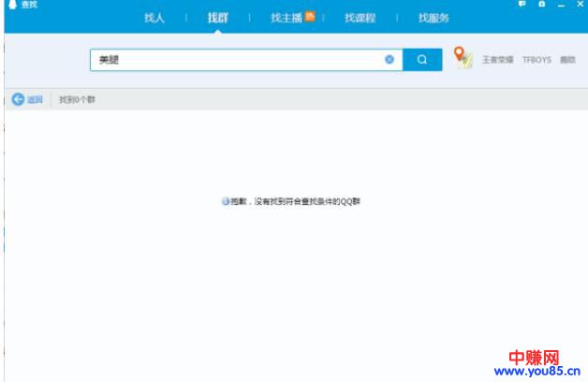Open the feedback speech-bubble icon in title bar
The width and height of the screenshot is (588, 382).
522,5
